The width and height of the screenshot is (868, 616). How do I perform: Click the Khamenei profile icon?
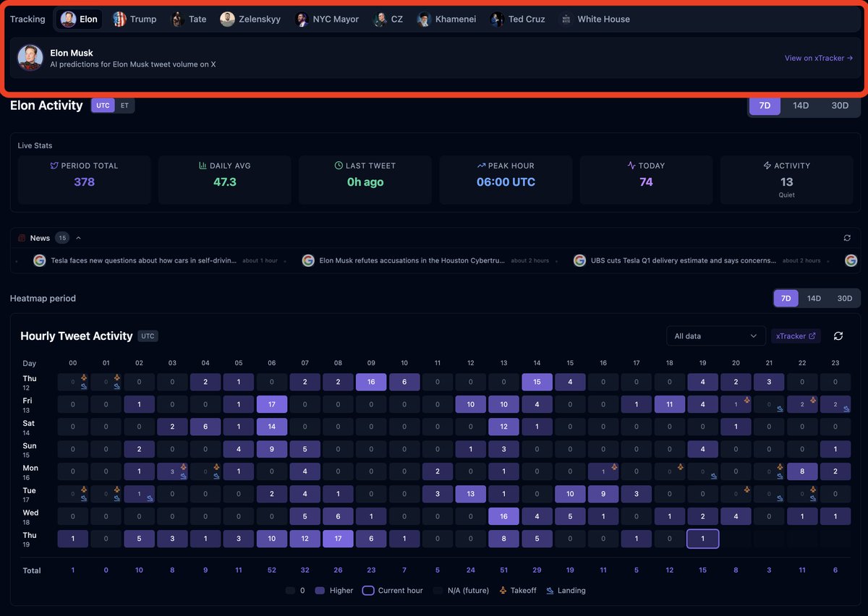coord(422,19)
